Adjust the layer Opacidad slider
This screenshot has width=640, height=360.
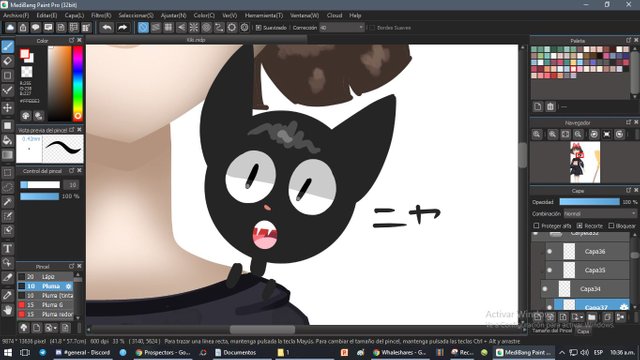click(589, 202)
